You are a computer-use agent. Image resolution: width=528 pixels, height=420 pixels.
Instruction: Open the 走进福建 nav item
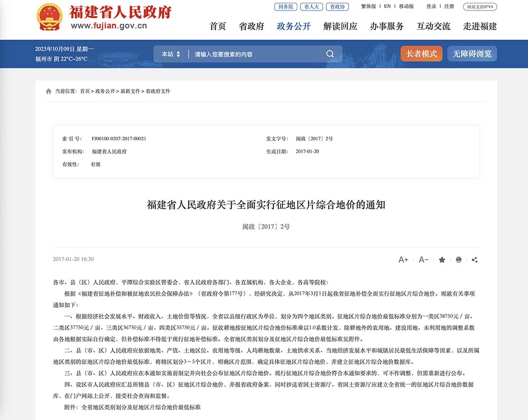point(480,26)
